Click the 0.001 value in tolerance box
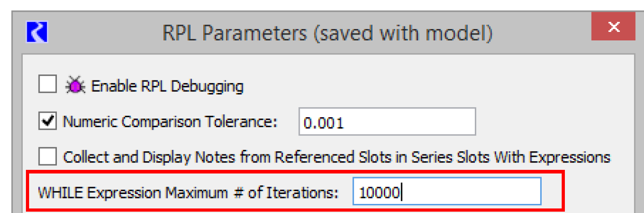Screen dimensions: 644x213 [324, 123]
